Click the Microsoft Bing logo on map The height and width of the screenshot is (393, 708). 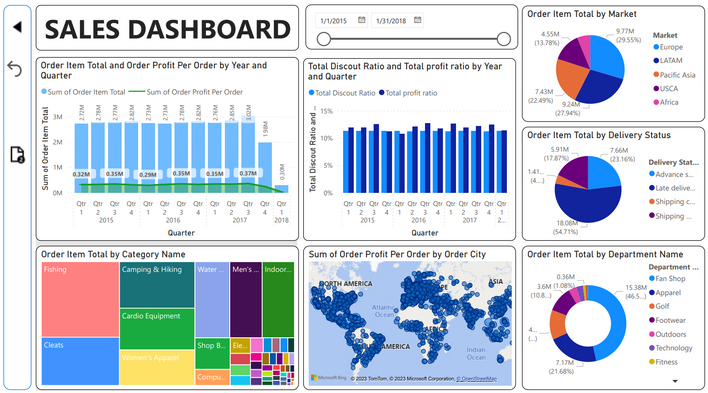328,378
